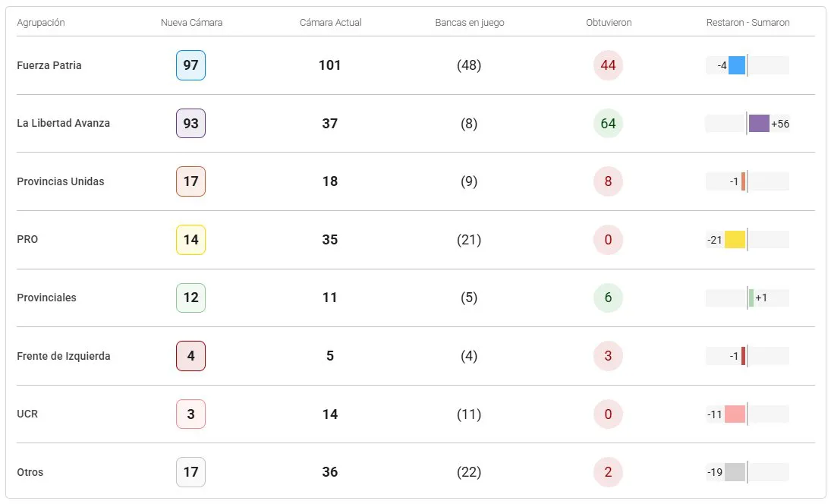The image size is (831, 504).
Task: Click the yellow -21 change bar
Action: (735, 240)
